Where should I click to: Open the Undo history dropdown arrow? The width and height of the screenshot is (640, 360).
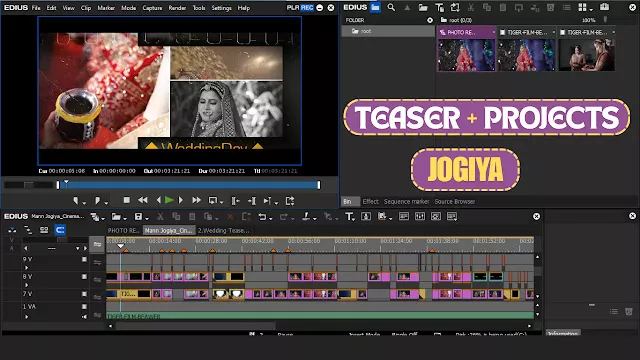coord(271,218)
